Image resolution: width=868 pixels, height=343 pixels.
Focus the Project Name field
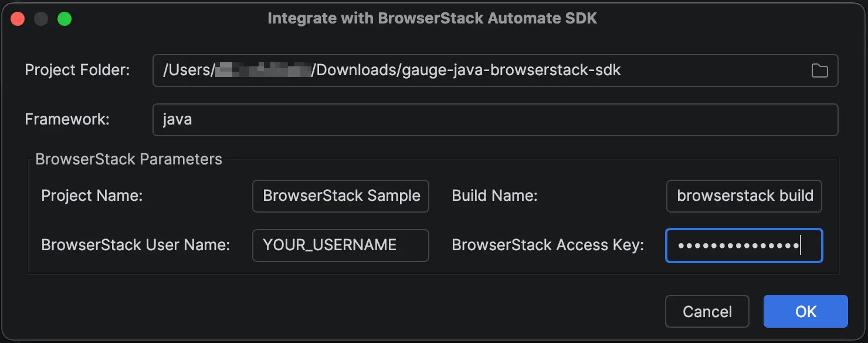(x=341, y=196)
